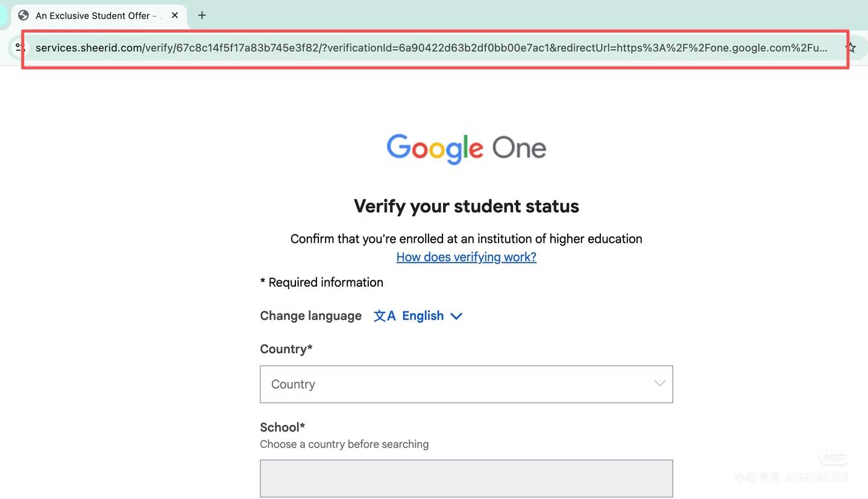This screenshot has width=868, height=499.
Task: Open a new browser tab
Action: 202,15
